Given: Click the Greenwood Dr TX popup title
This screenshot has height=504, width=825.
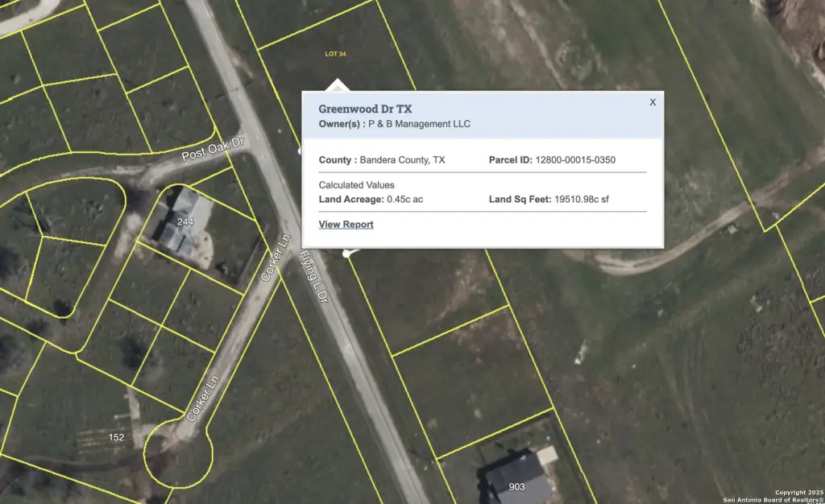Looking at the screenshot, I should (x=365, y=109).
